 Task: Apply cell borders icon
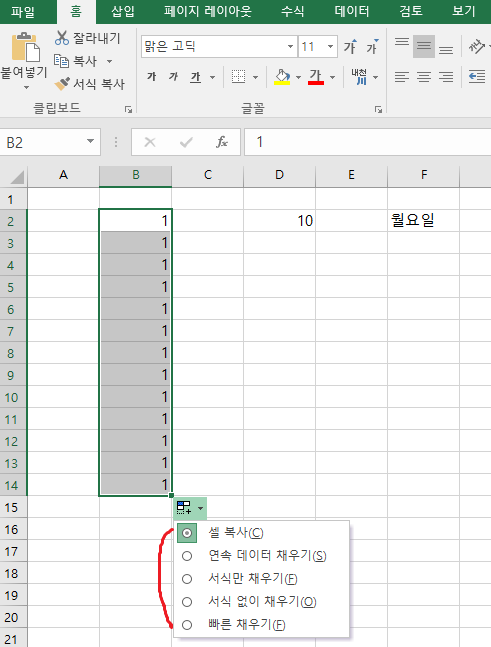pyautogui.click(x=238, y=77)
